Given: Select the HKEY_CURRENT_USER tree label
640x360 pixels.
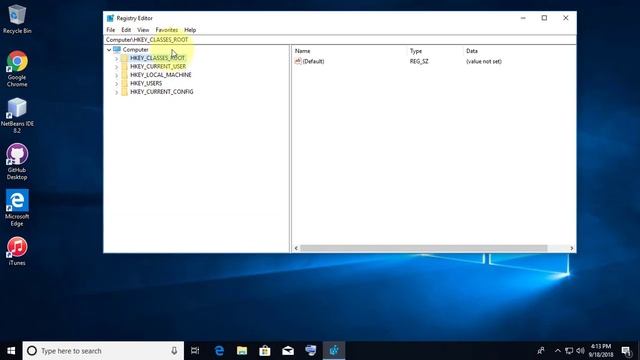Looking at the screenshot, I should (158, 67).
